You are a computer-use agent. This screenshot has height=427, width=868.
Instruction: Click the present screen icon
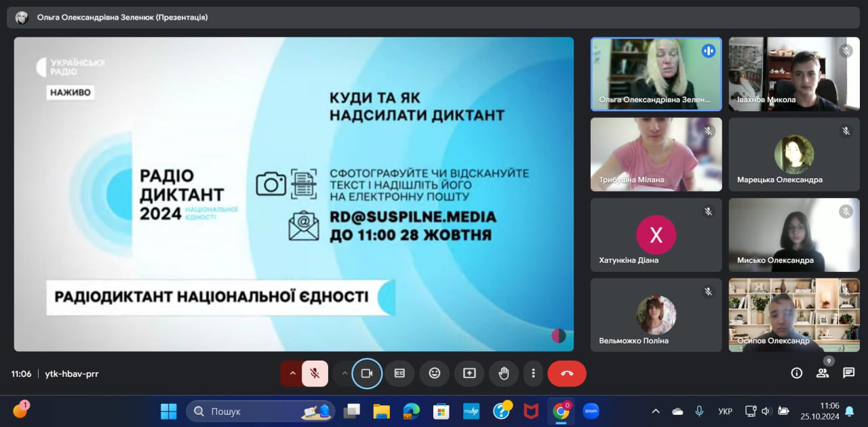(469, 373)
